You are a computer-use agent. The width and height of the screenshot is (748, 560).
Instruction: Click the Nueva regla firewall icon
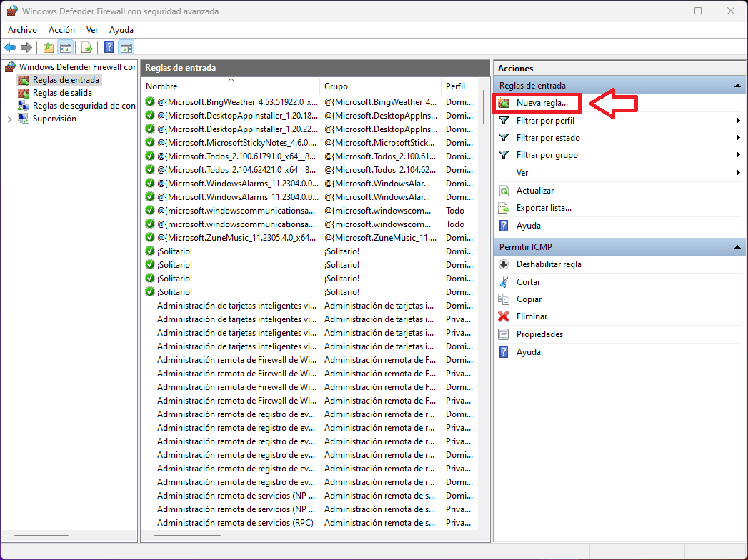[x=504, y=103]
